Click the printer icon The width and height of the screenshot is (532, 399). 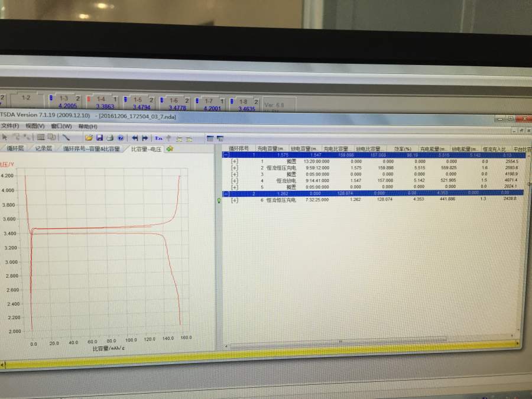coord(110,138)
